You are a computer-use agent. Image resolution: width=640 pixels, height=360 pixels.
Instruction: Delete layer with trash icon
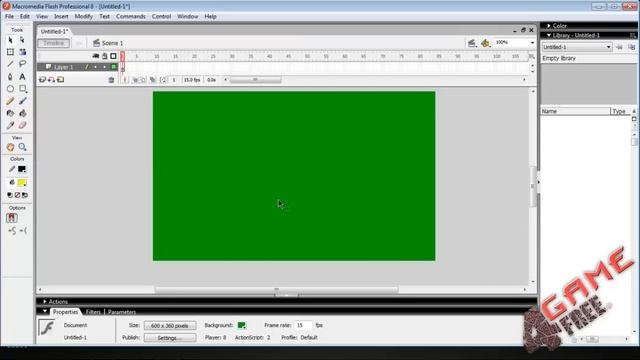[x=111, y=80]
